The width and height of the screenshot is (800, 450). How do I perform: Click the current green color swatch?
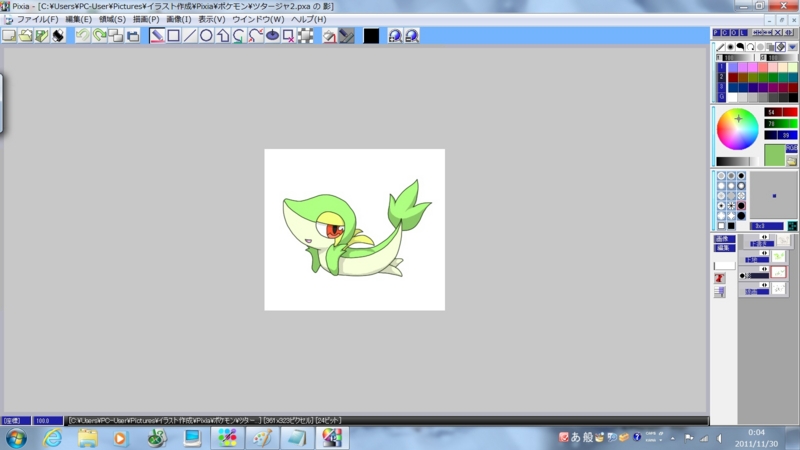point(774,155)
